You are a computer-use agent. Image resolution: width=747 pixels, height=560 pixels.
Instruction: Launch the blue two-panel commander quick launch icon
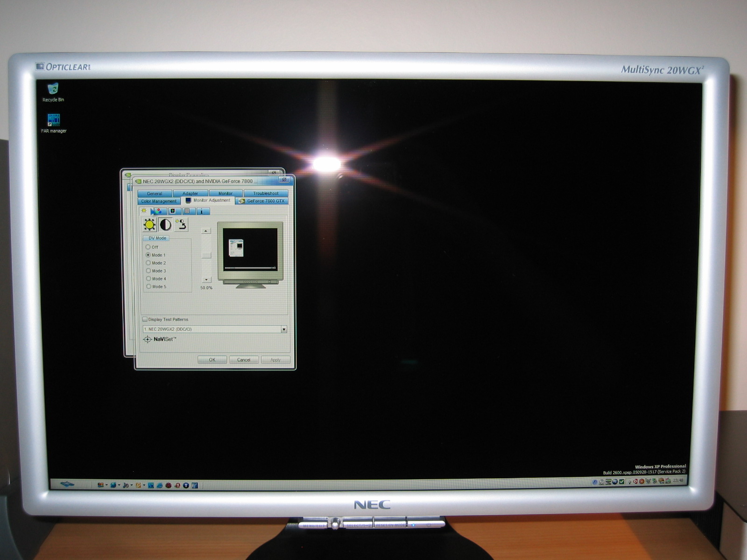click(151, 485)
